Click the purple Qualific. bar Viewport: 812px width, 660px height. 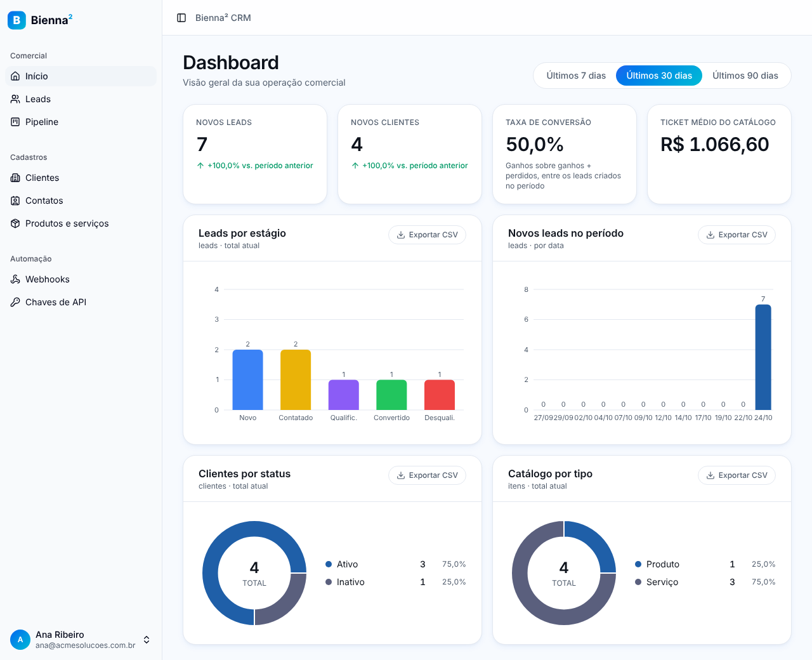tap(344, 395)
